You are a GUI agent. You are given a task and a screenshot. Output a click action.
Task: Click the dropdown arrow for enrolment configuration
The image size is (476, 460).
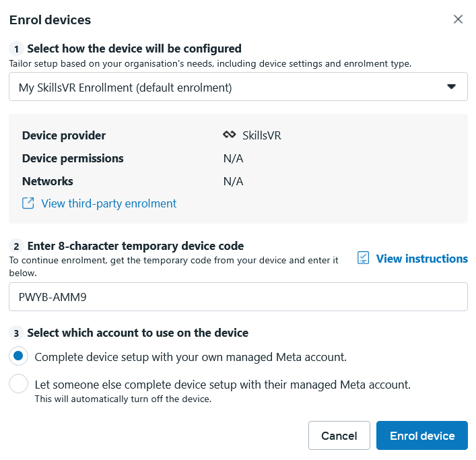pos(451,87)
